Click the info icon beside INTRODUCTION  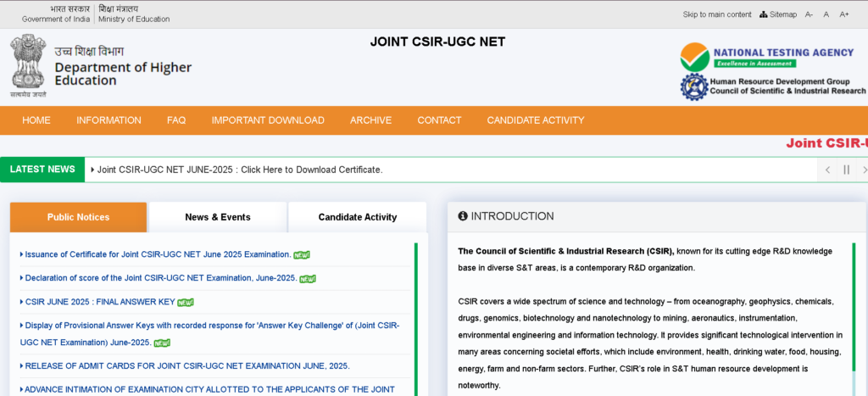pos(463,216)
